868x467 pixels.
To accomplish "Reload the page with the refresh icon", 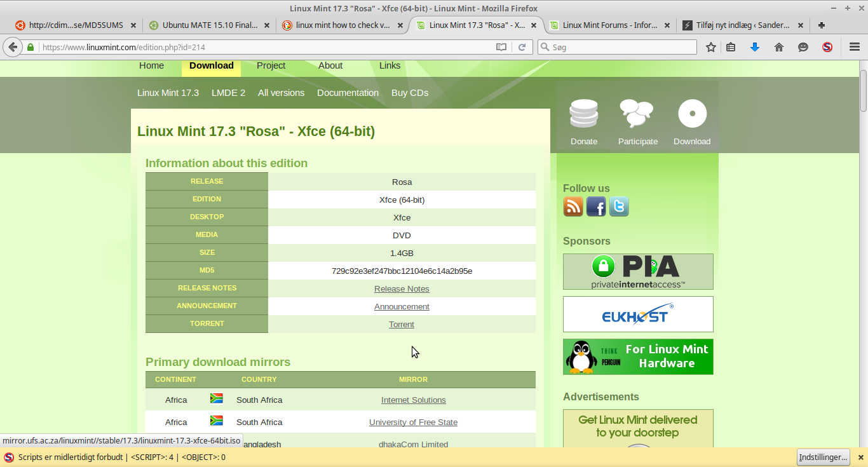I will pos(522,47).
